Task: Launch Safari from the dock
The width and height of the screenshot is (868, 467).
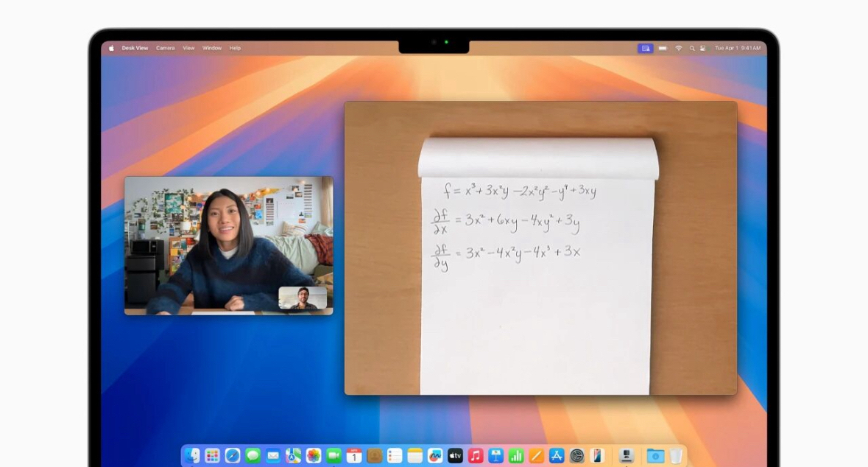Action: click(233, 456)
